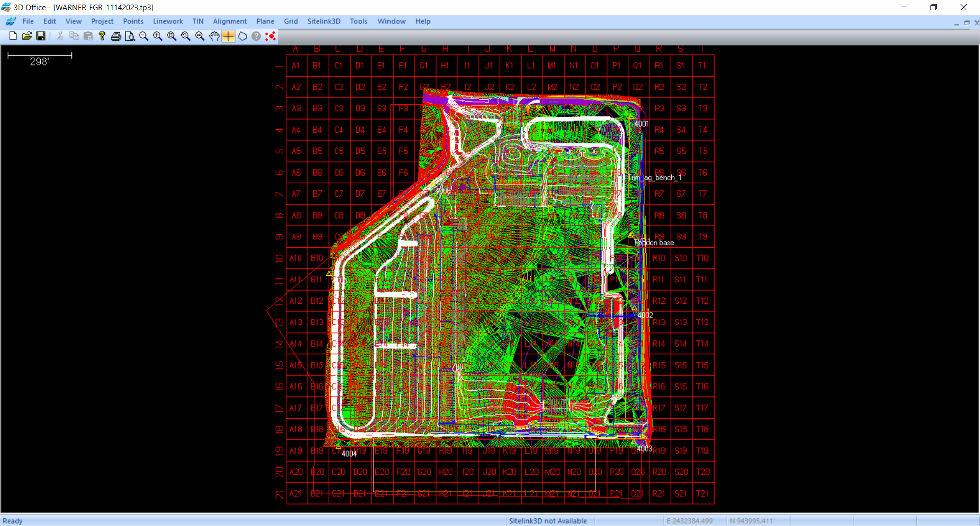Select the polygon selection tool
The width and height of the screenshot is (980, 526).
click(242, 36)
